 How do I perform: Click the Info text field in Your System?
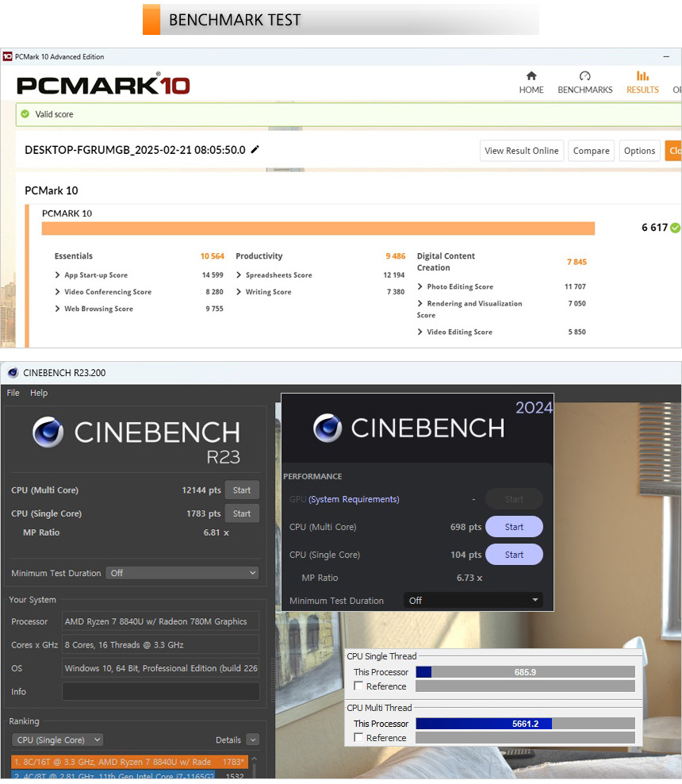160,692
